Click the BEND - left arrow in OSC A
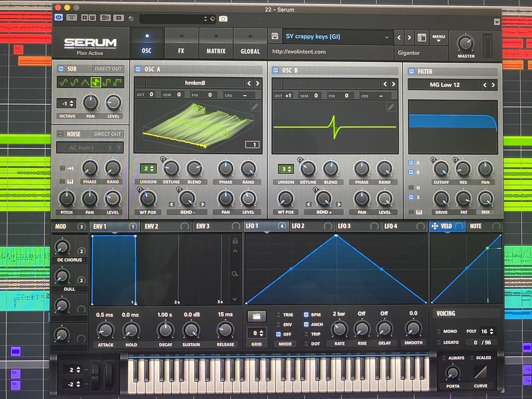Viewport: 532px width, 399px height. tap(172, 204)
